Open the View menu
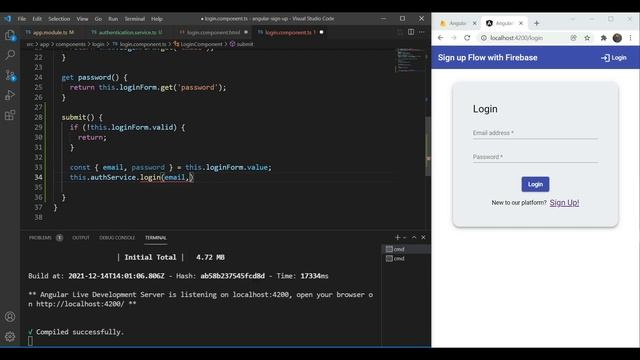 [x=82, y=19]
